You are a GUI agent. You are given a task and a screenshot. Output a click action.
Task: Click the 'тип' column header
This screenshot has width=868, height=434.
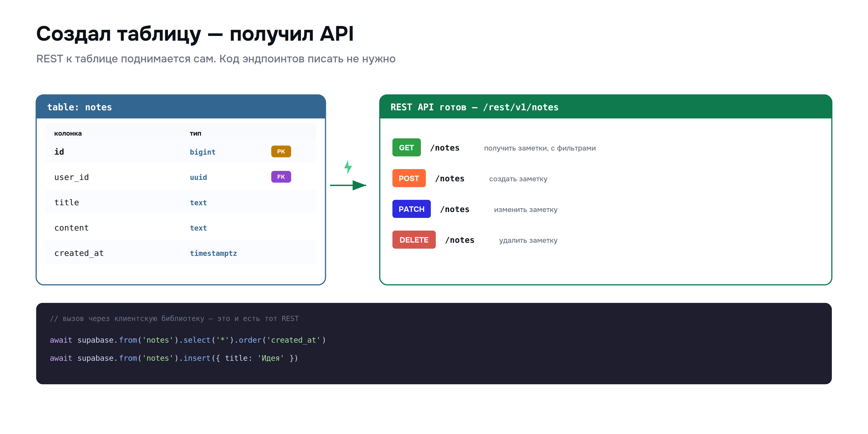click(196, 133)
